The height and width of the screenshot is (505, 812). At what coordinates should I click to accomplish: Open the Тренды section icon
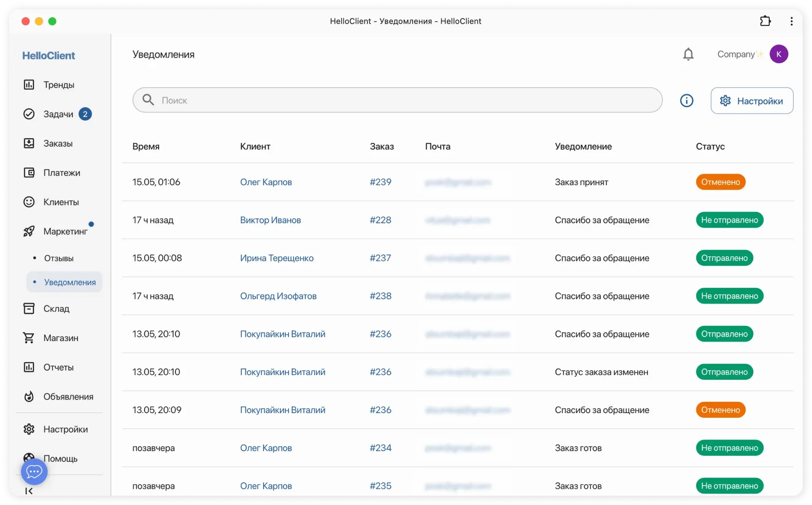[x=29, y=84]
